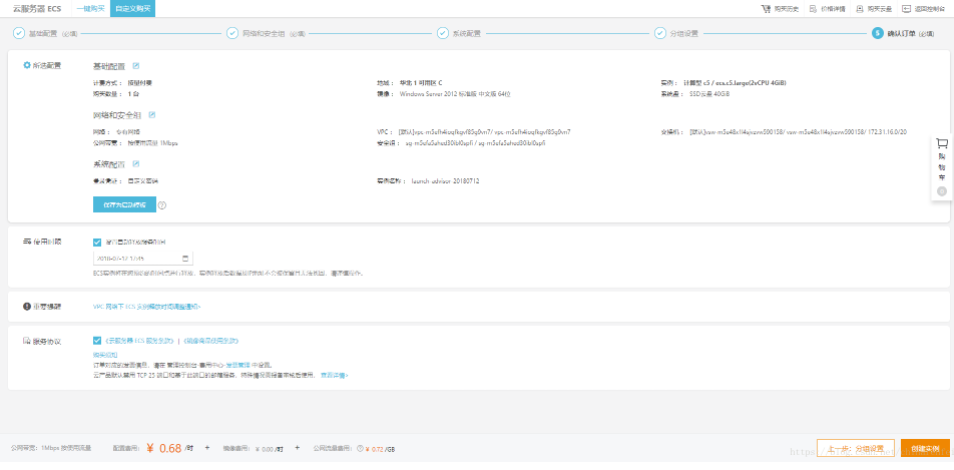The image size is (954, 470).
Task: Click the document icon beside 服务协议
Action: (27, 341)
